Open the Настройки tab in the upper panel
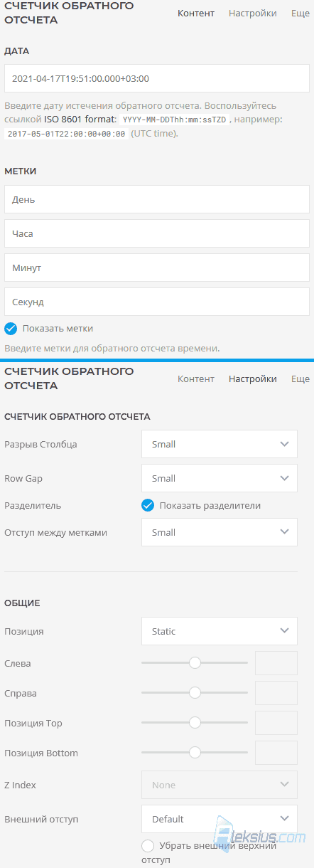Viewport: 314px width, 868px height. point(253,14)
